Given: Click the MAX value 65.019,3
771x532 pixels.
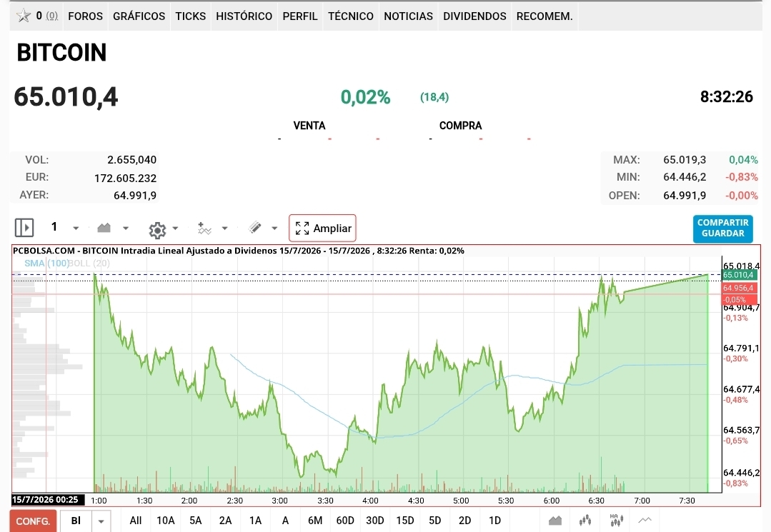Looking at the screenshot, I should point(685,160).
